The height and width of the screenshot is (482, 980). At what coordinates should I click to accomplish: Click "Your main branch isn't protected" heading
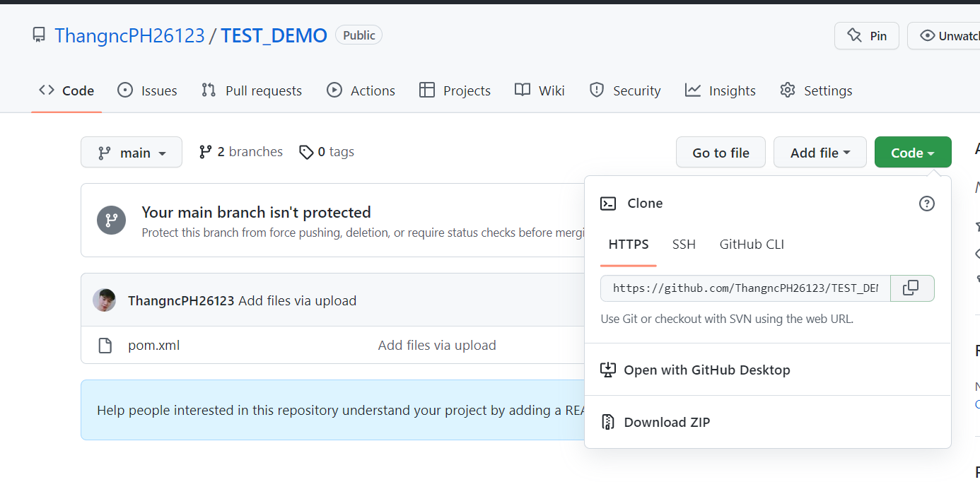coord(256,212)
